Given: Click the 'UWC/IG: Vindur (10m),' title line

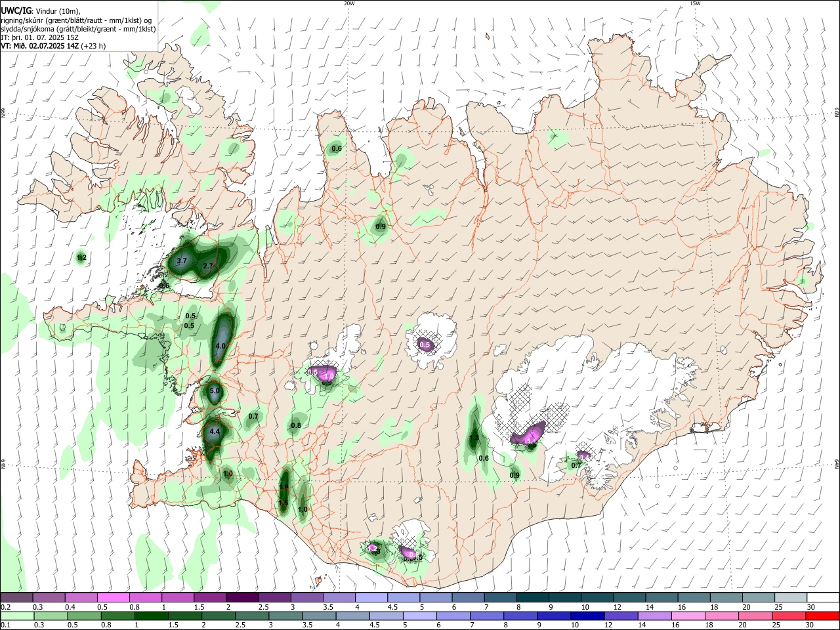Looking at the screenshot, I should [x=40, y=10].
